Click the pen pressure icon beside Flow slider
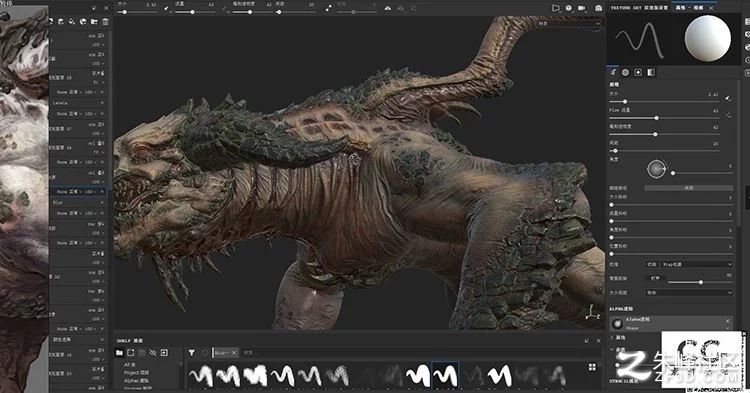 (728, 115)
